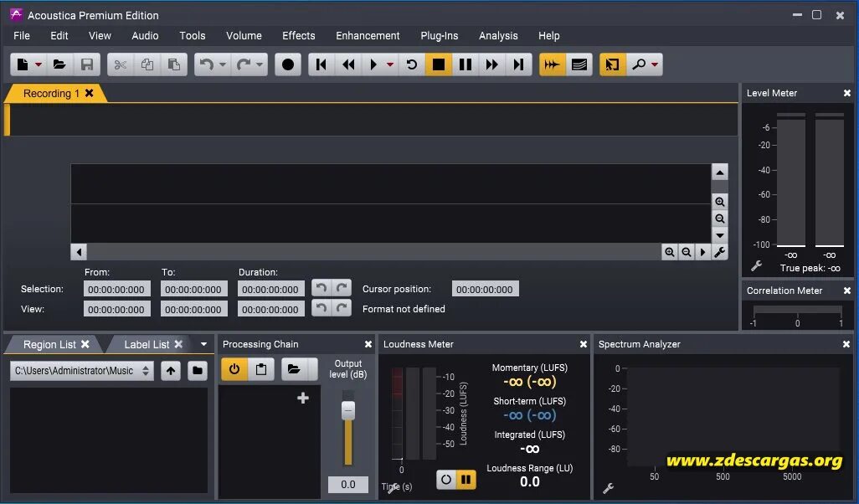
Task: Click vertical zoom in magnifier icon
Action: click(x=720, y=202)
